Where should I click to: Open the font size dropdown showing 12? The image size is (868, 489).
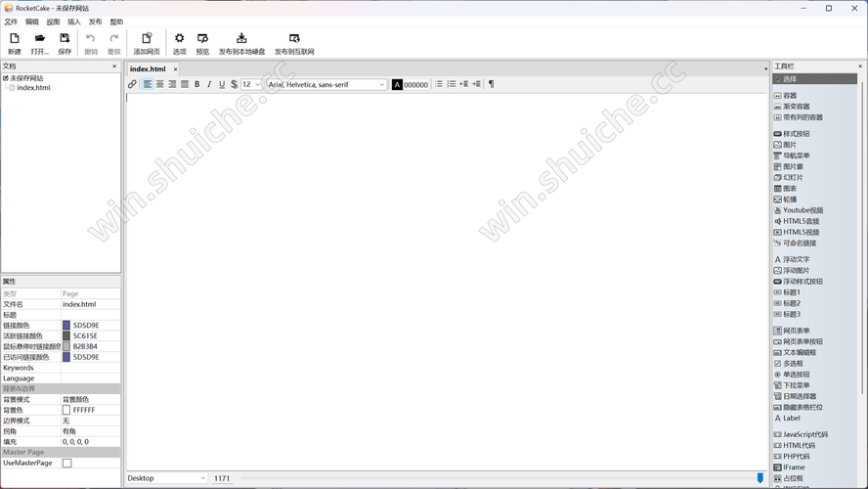(252, 85)
